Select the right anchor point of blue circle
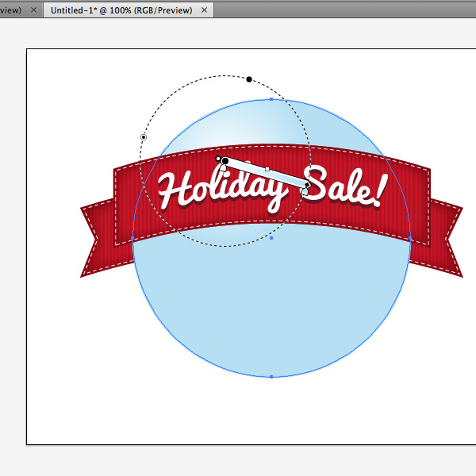The height and width of the screenshot is (476, 476). point(410,238)
